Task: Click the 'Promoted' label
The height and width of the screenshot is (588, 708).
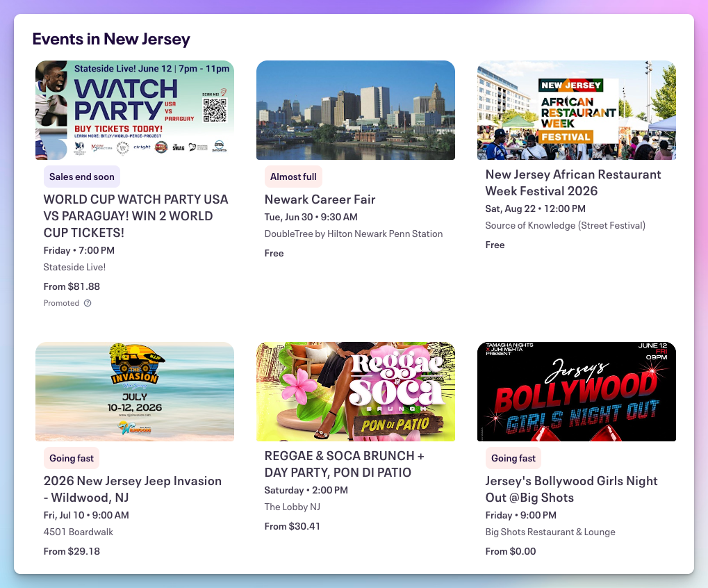Action: (x=61, y=303)
